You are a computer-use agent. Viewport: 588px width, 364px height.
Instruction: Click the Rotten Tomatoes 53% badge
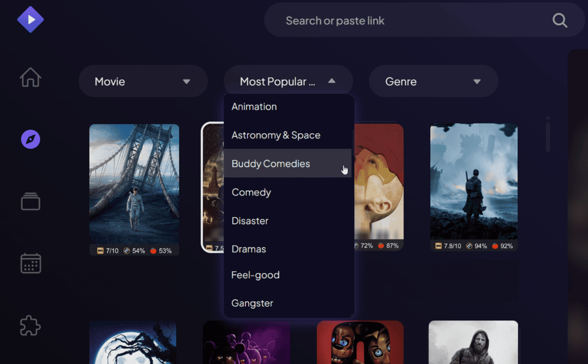160,250
